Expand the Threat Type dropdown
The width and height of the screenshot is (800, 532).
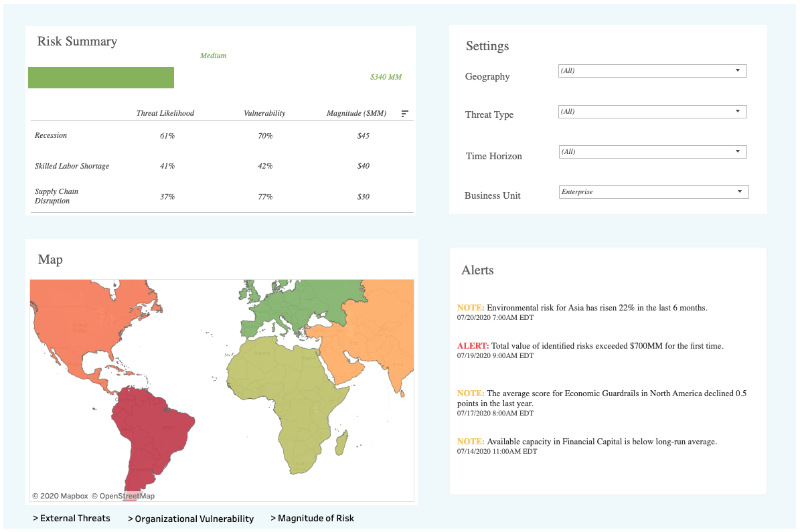pos(652,112)
